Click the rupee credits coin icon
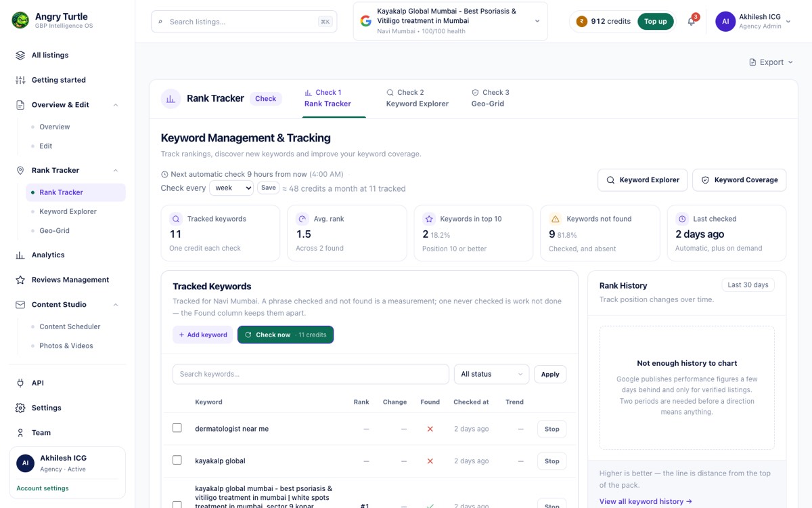Viewport: 812px width, 508px height. pyautogui.click(x=581, y=22)
